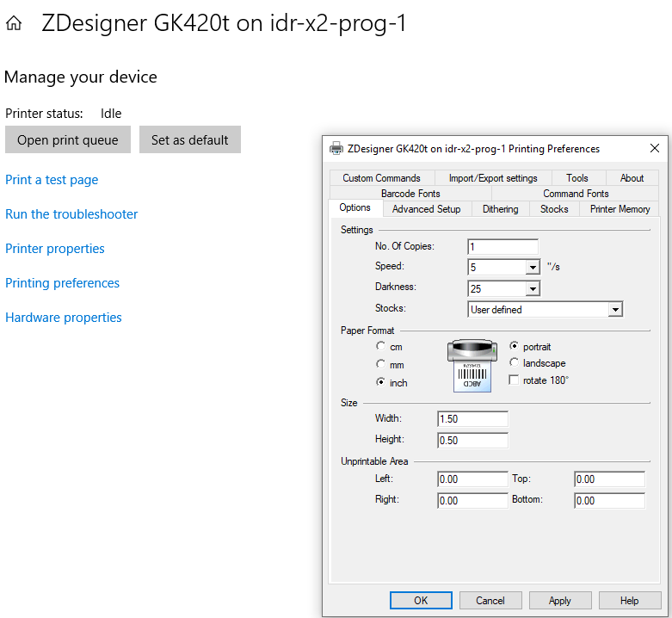Open the Darkness dropdown arrow
672x618 pixels.
(x=533, y=289)
